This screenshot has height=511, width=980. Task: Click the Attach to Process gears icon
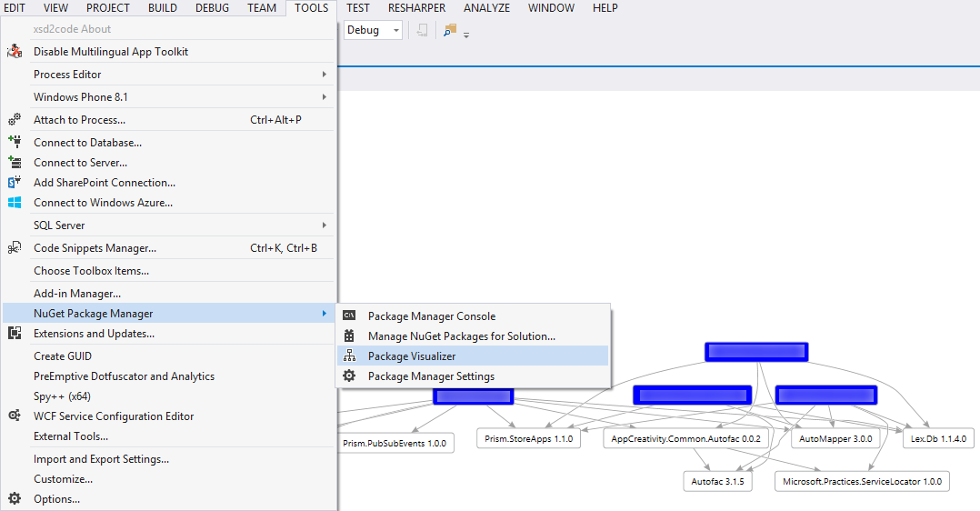(x=15, y=119)
